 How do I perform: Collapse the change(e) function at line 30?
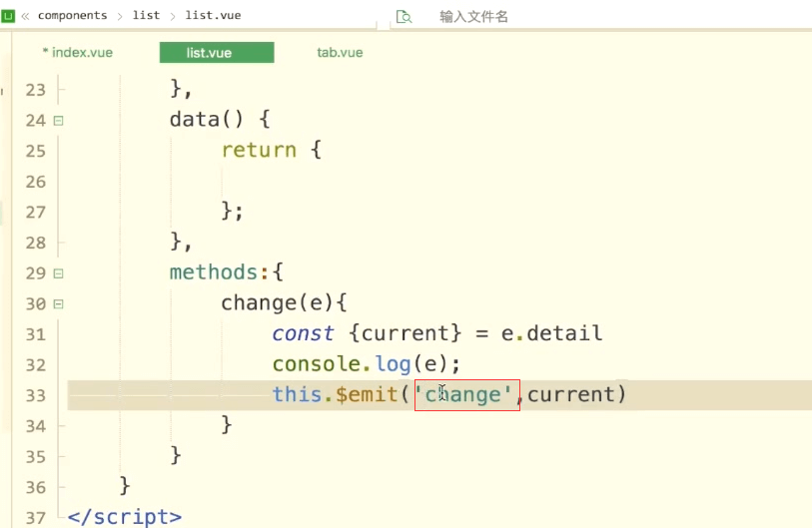[59, 303]
